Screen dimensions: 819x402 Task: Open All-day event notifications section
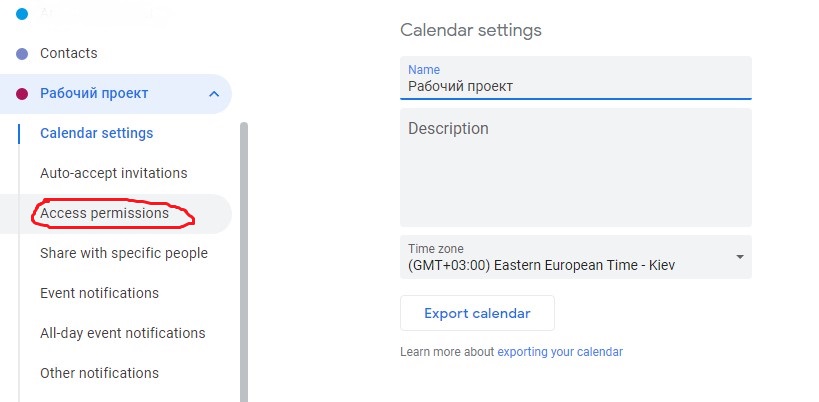pyautogui.click(x=122, y=333)
